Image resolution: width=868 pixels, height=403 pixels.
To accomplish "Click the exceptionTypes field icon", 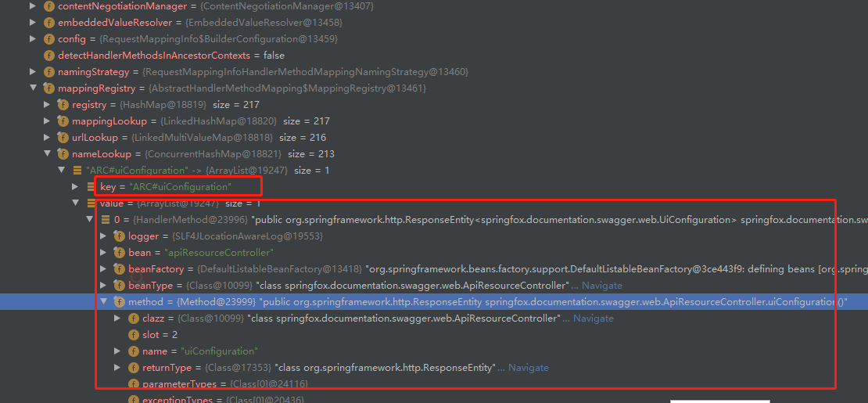I will [134, 400].
